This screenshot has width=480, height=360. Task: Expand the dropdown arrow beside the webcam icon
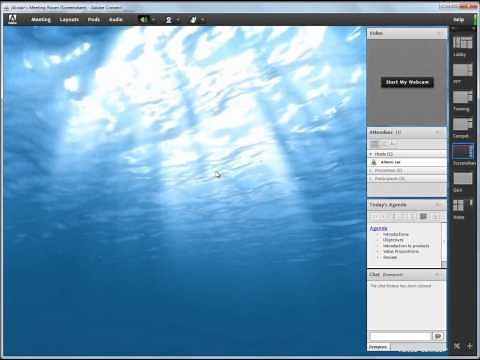(x=177, y=20)
